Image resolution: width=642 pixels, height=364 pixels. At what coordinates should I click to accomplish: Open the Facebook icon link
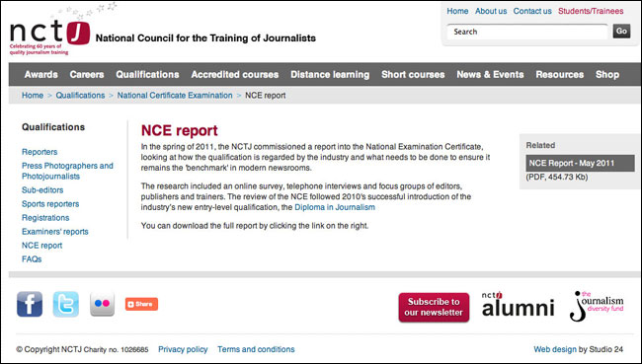pos(30,304)
